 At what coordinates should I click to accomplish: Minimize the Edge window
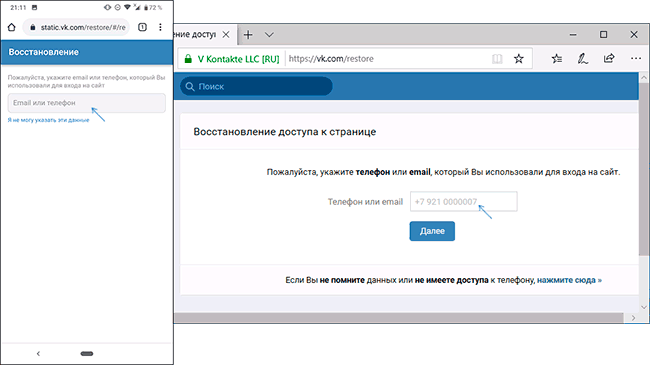[x=573, y=34]
